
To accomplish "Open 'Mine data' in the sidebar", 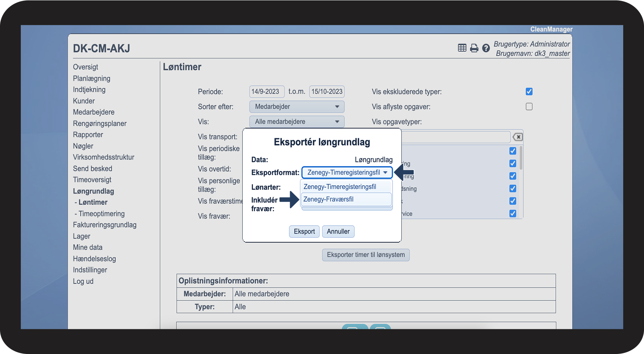I will click(88, 248).
